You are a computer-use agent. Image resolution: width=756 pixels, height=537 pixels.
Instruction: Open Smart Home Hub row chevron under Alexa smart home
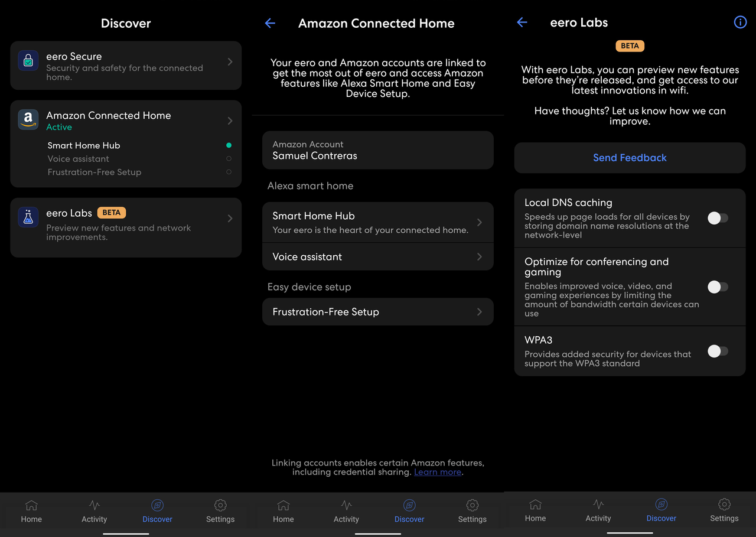(x=480, y=222)
